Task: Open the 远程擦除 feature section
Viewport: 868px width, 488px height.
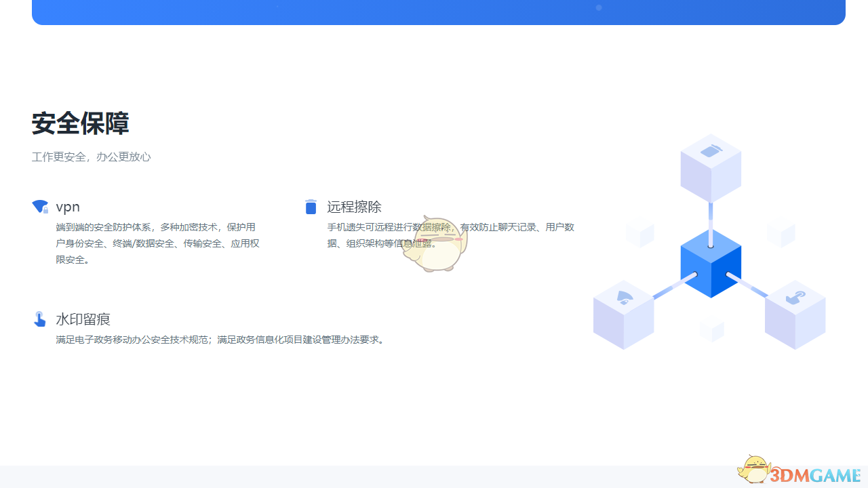Action: click(x=354, y=207)
